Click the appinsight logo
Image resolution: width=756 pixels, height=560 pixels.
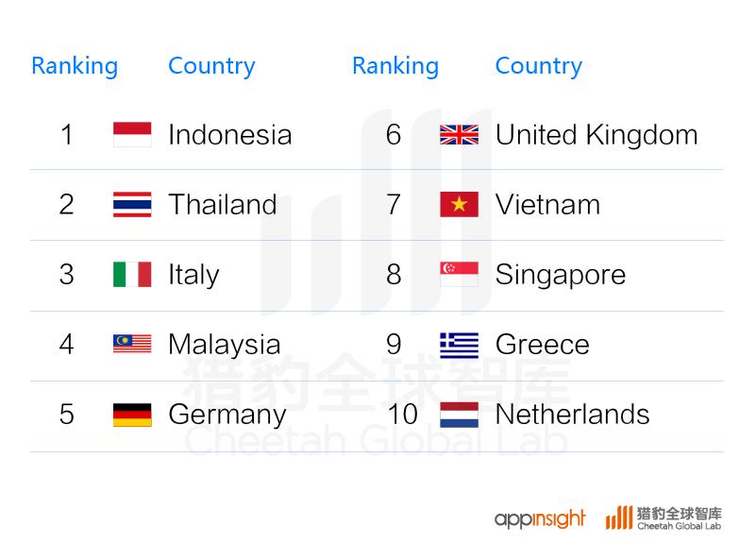[540, 518]
